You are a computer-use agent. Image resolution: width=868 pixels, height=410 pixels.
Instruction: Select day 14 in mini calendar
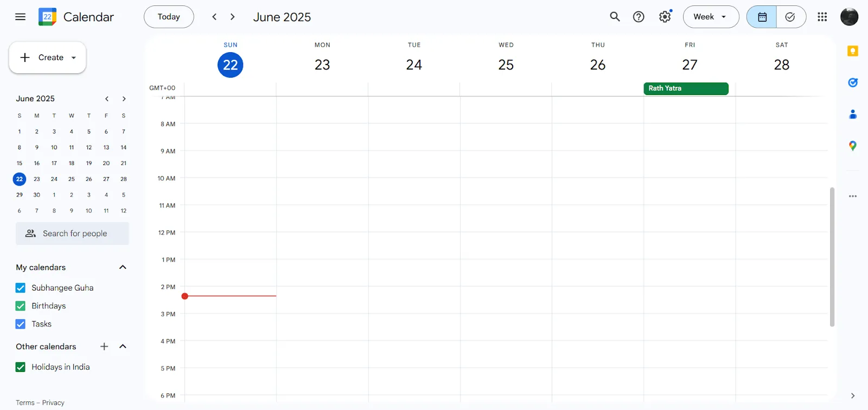(x=124, y=148)
